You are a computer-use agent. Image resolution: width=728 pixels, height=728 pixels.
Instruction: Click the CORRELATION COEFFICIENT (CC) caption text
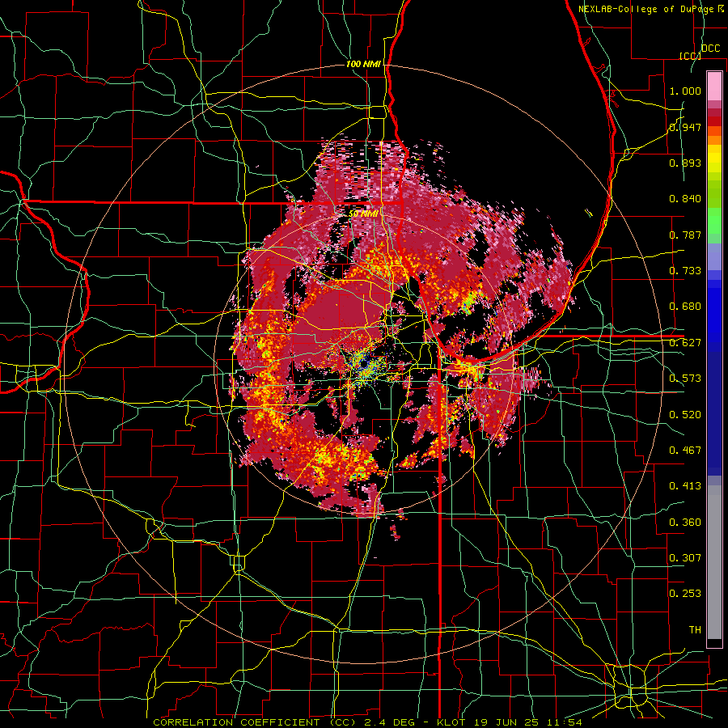pos(255,722)
